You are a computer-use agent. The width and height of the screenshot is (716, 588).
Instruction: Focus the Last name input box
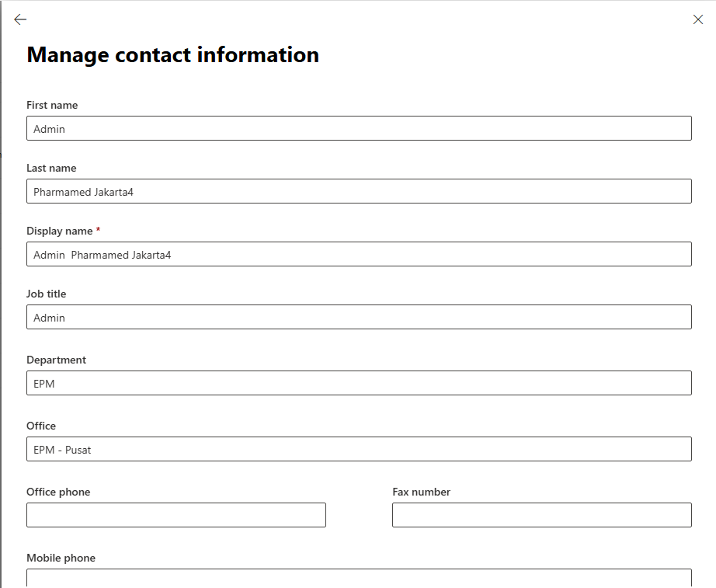(359, 192)
